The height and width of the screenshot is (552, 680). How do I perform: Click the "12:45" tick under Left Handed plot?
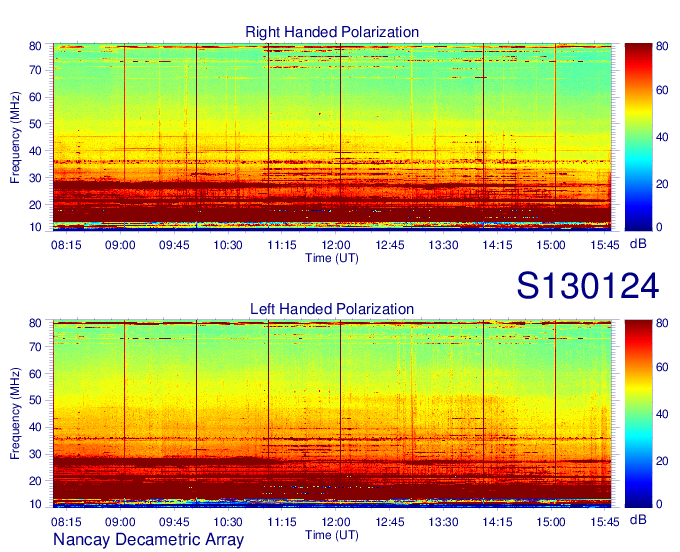click(389, 522)
